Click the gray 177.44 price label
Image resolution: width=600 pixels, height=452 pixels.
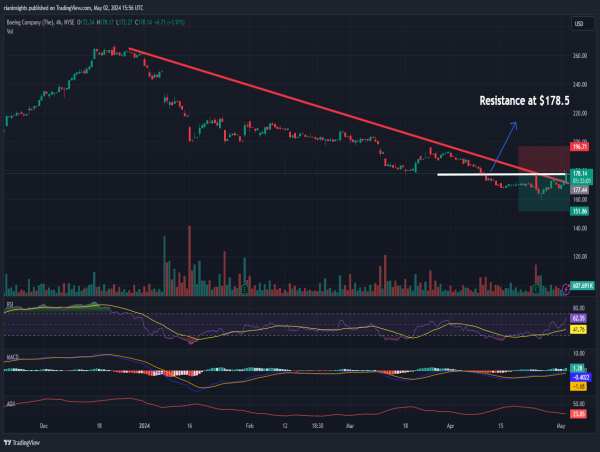(x=579, y=190)
